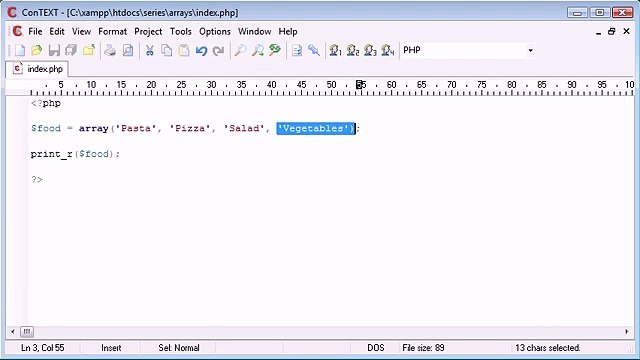This screenshot has height=360, width=640.
Task: Copy the selection using toolbar icon
Action: click(x=167, y=51)
